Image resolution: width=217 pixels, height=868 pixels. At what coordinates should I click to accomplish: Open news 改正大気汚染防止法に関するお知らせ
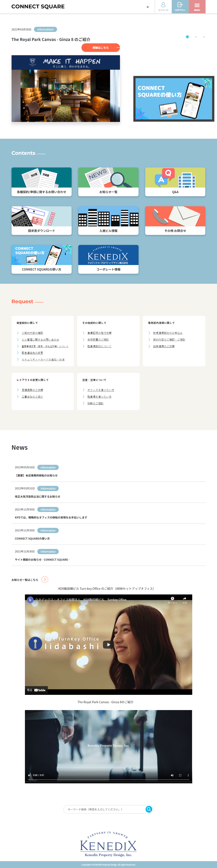click(x=37, y=496)
